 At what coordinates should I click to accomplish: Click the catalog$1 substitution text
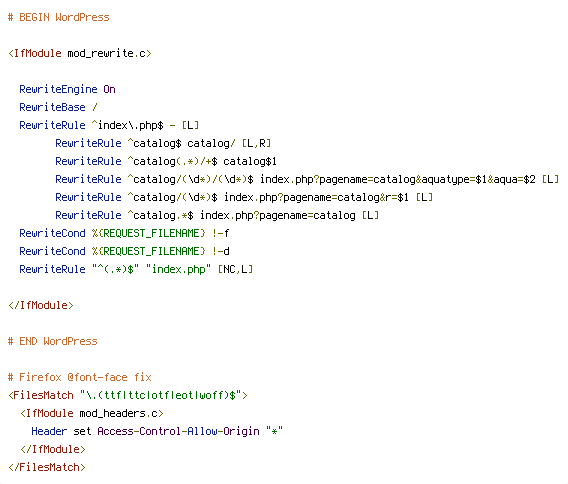coord(250,161)
